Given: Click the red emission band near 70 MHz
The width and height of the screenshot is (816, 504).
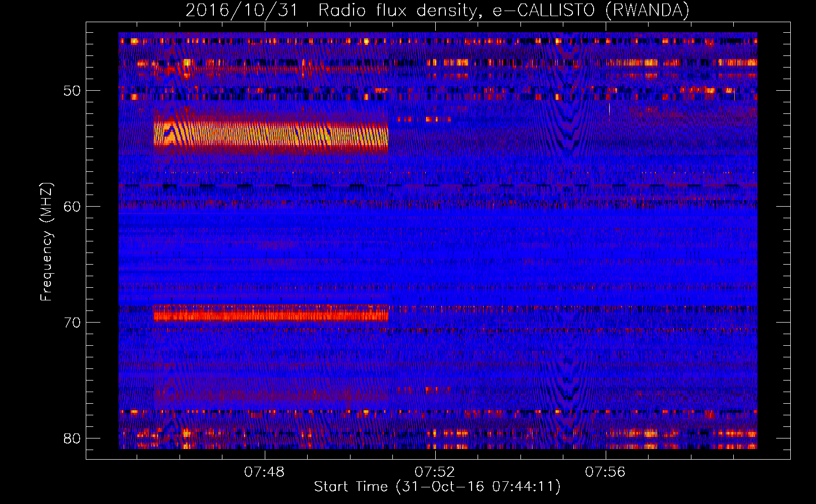Looking at the screenshot, I should tap(271, 313).
